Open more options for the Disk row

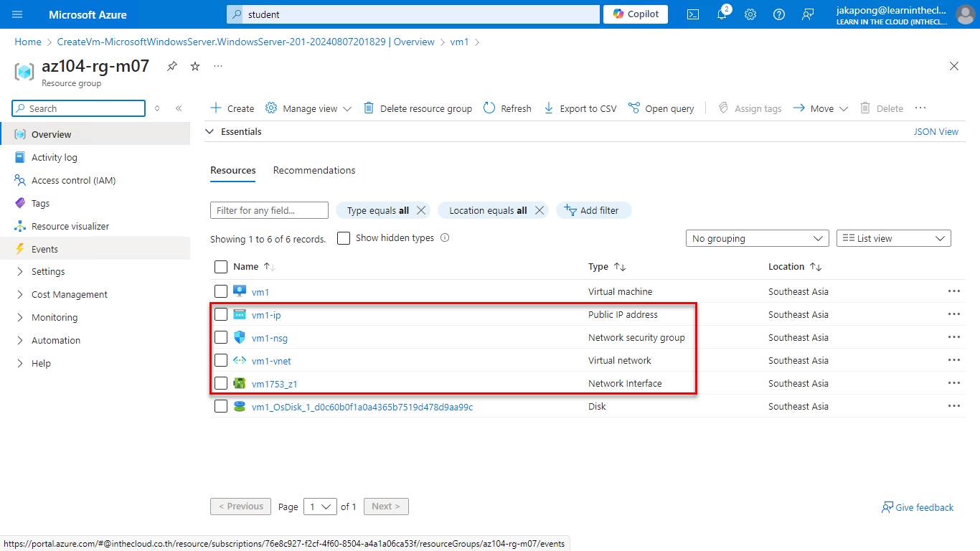[953, 406]
